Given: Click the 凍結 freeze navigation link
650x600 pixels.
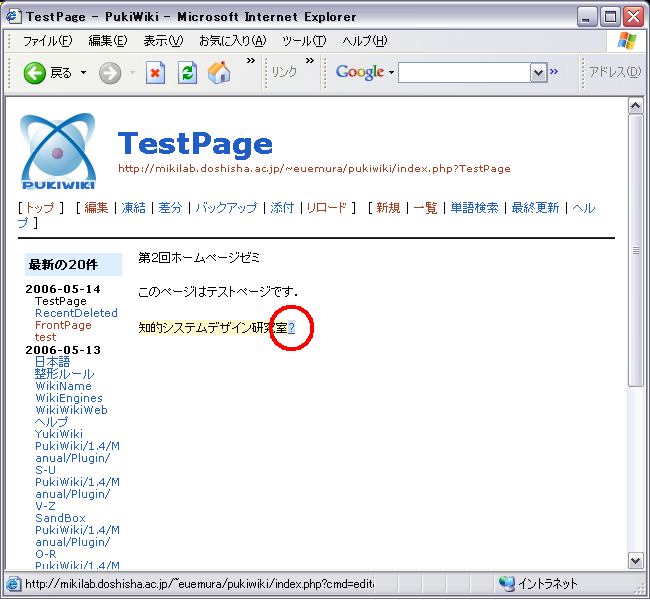Looking at the screenshot, I should [x=133, y=208].
